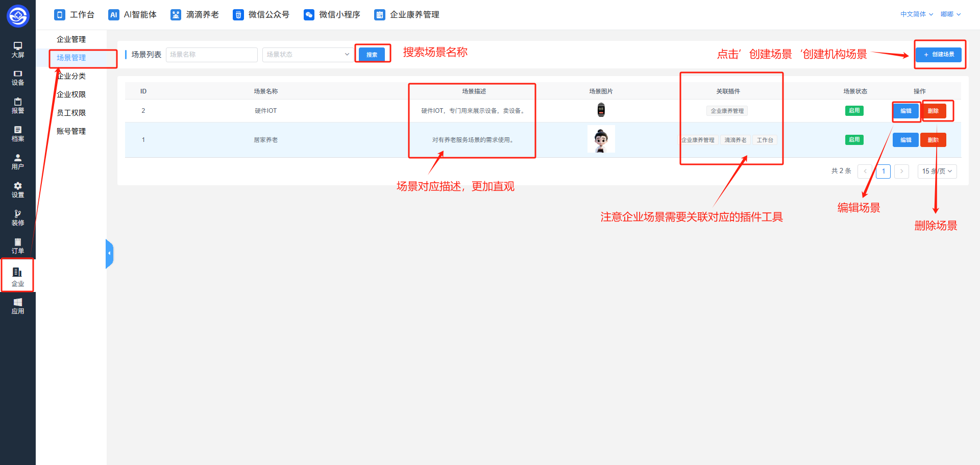Image resolution: width=980 pixels, height=465 pixels.
Task: Open the 中文简体 language dropdown
Action: click(916, 14)
